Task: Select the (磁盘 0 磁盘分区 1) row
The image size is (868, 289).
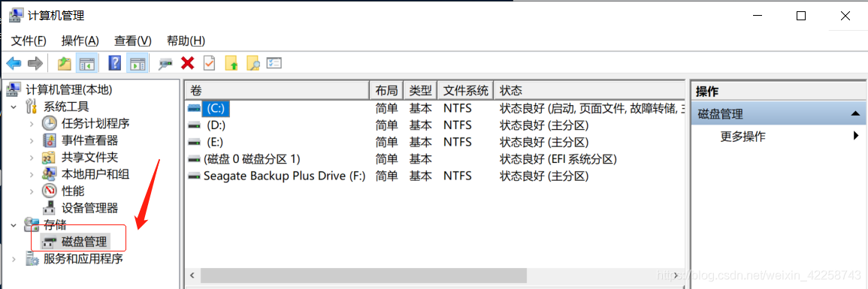Action: coord(434,159)
